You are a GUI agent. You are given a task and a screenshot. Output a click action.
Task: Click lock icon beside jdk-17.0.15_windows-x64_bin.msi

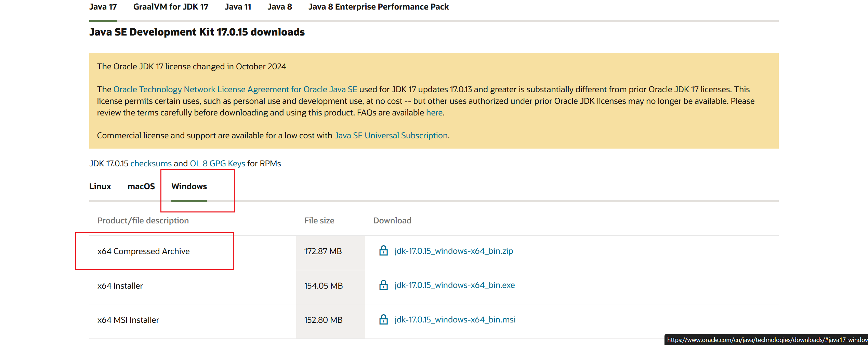pos(383,319)
